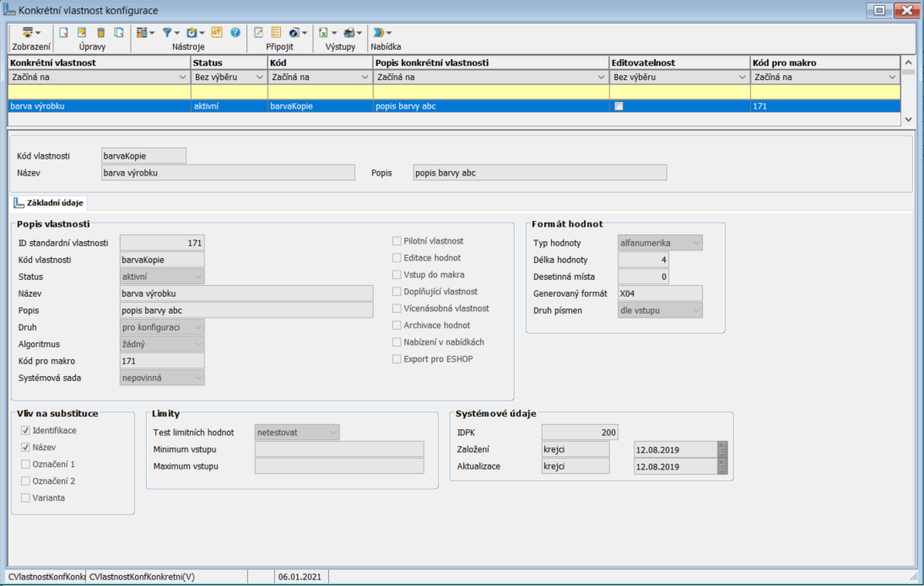This screenshot has width=924, height=586.
Task: Click the Excel export icon in Výstupy
Action: [x=323, y=33]
